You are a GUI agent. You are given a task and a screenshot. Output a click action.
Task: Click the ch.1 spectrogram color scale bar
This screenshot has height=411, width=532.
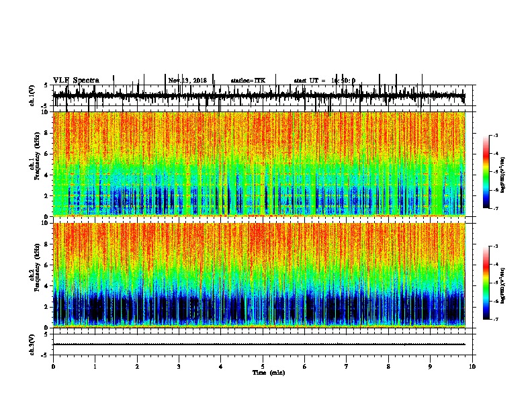pos(486,172)
